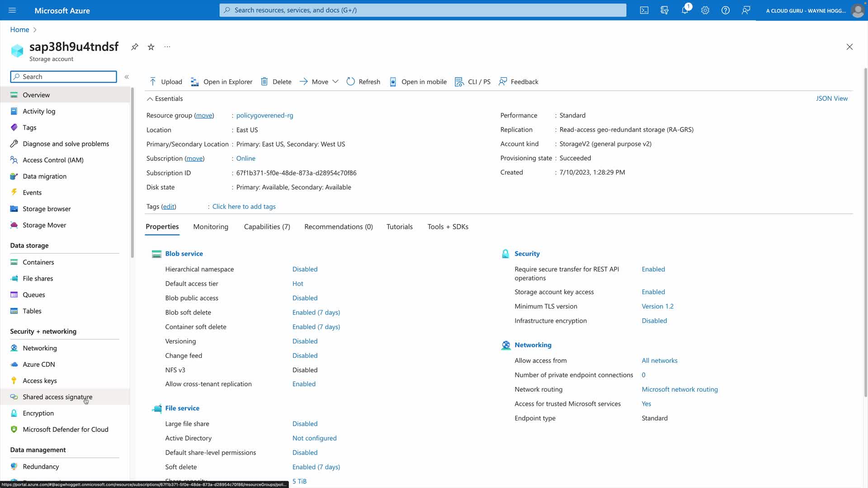Click here to add tags

pos(244,206)
